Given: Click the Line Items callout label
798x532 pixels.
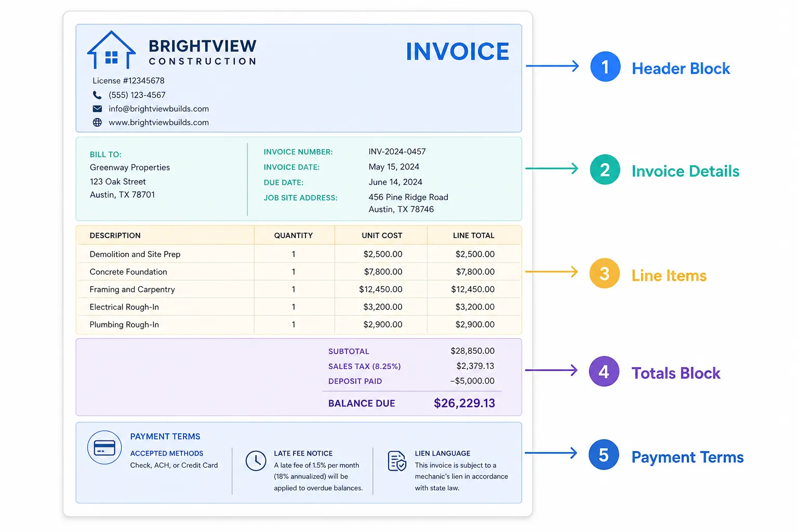Looking at the screenshot, I should click(669, 276).
